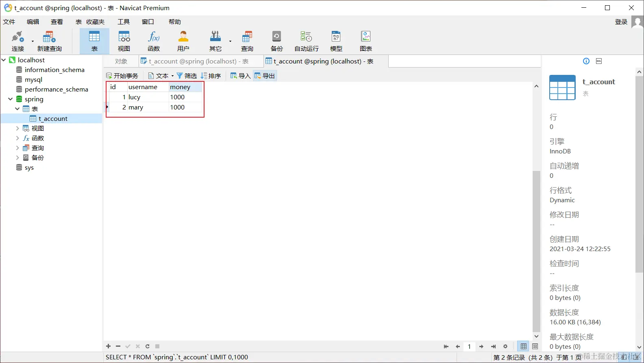The image size is (644, 363).
Task: Select the 表 (Table) toolbar button
Action: pos(94,41)
